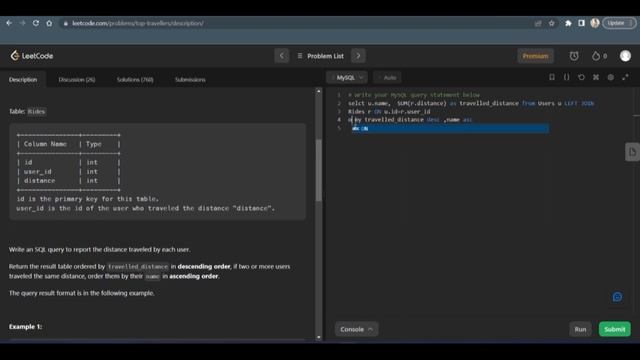Image resolution: width=640 pixels, height=360 pixels.
Task: Click the browser Update button
Action: (x=619, y=23)
